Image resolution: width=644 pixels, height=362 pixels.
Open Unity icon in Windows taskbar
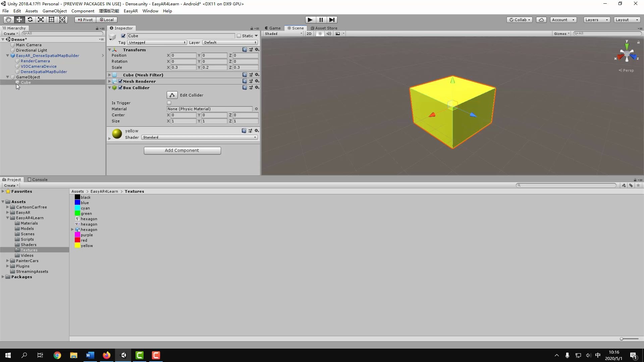(x=123, y=355)
